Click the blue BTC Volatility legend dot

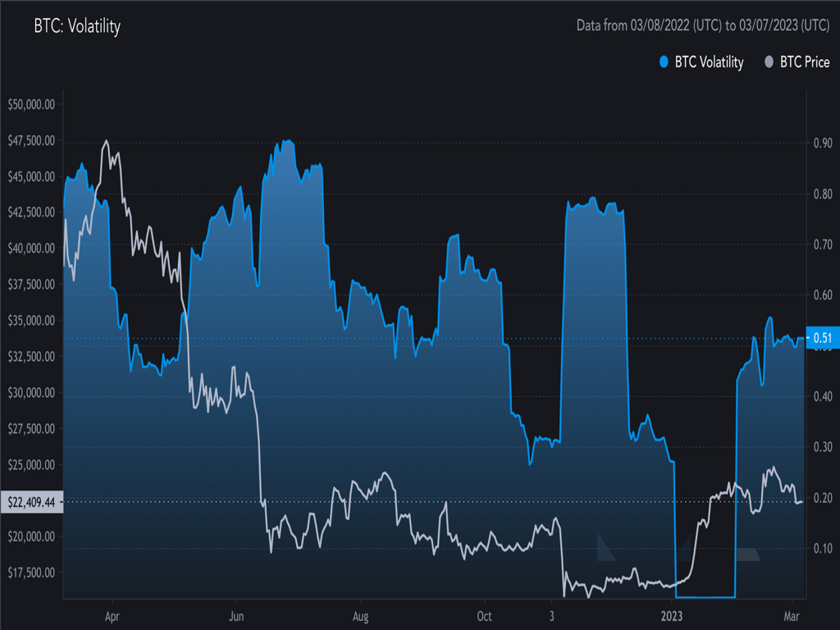click(664, 62)
